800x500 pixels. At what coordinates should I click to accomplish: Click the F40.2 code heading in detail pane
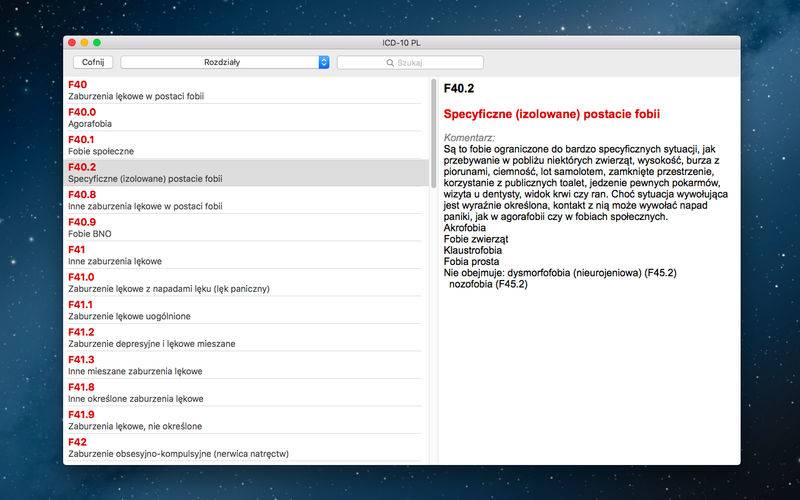pos(459,89)
